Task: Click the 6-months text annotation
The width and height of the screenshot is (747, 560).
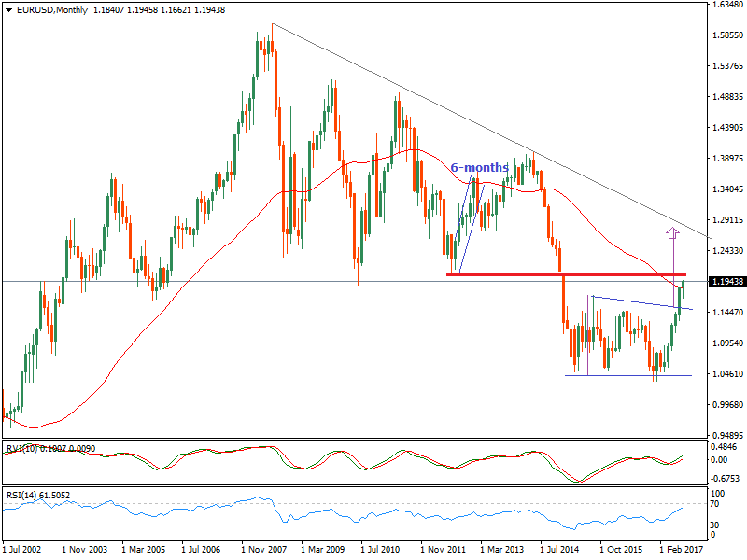Action: 480,166
